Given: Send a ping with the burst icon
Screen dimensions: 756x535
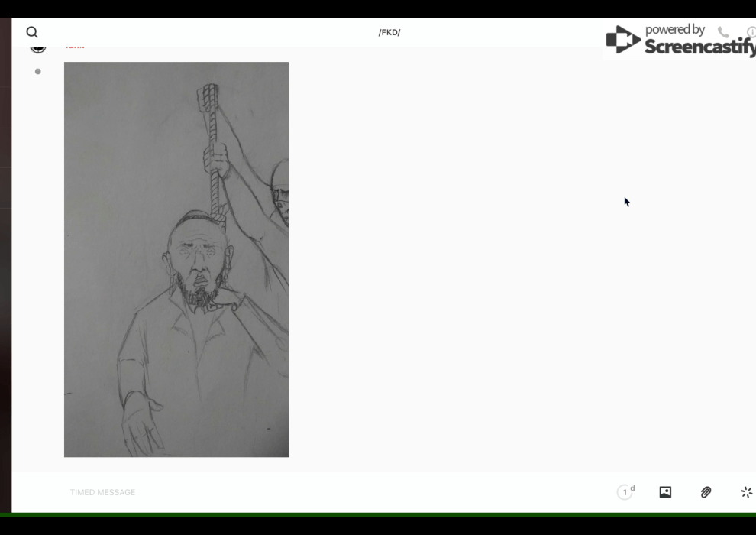Looking at the screenshot, I should tap(746, 492).
